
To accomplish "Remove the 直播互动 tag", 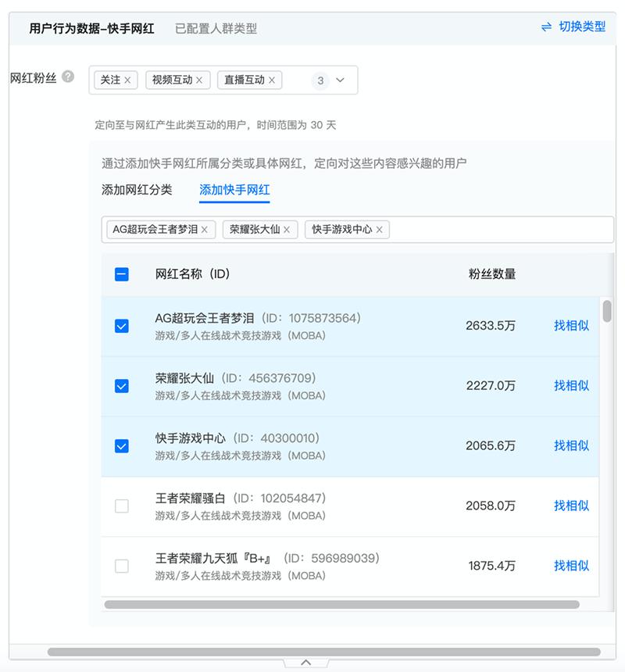I will (x=272, y=80).
